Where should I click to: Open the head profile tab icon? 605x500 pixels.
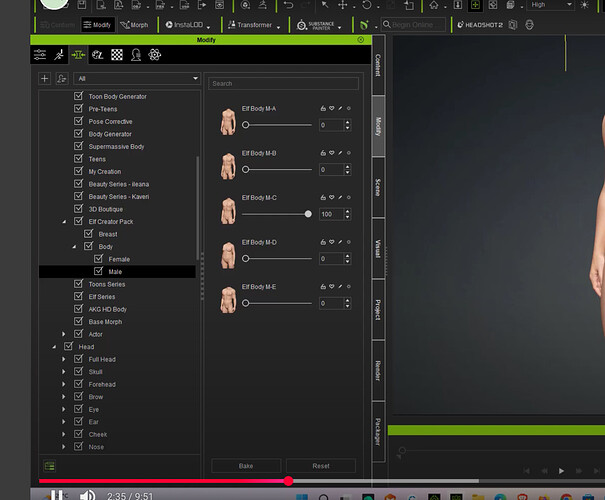136,55
